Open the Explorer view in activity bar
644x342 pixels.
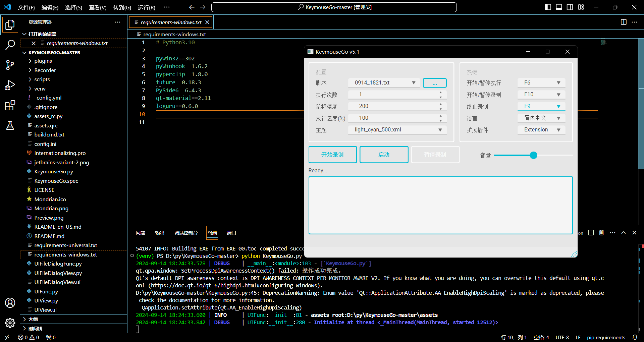click(x=10, y=25)
